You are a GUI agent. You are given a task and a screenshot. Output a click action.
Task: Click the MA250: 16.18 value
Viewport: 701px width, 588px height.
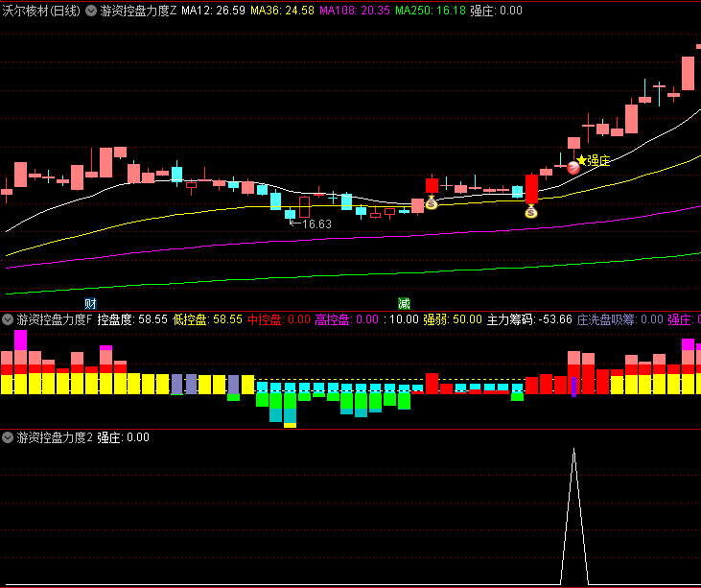point(431,11)
